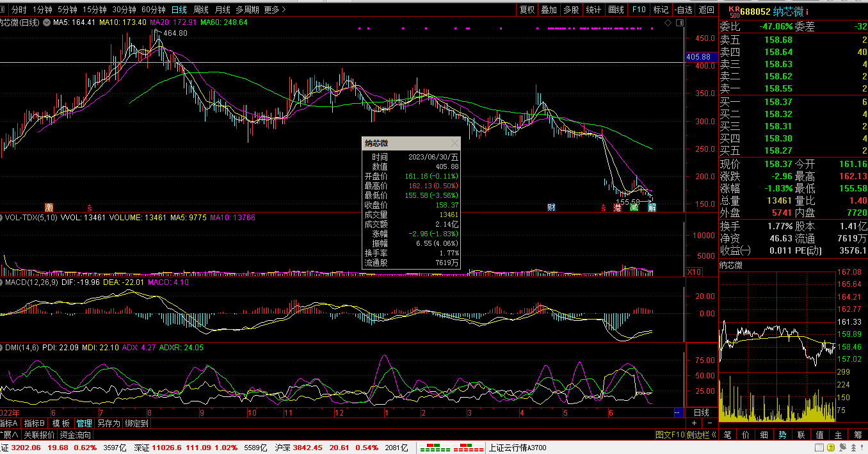Viewport: 868px width, 454px height.
Task: Click the 减 event marker on chart
Action: point(634,207)
